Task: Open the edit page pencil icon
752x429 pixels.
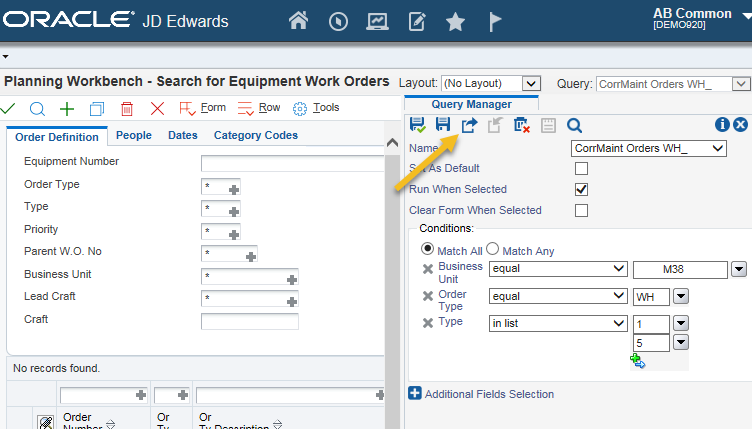Action: [x=417, y=22]
